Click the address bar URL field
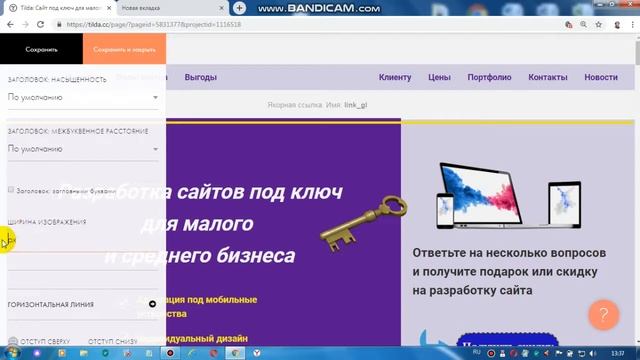The image size is (640, 360). coord(306,24)
